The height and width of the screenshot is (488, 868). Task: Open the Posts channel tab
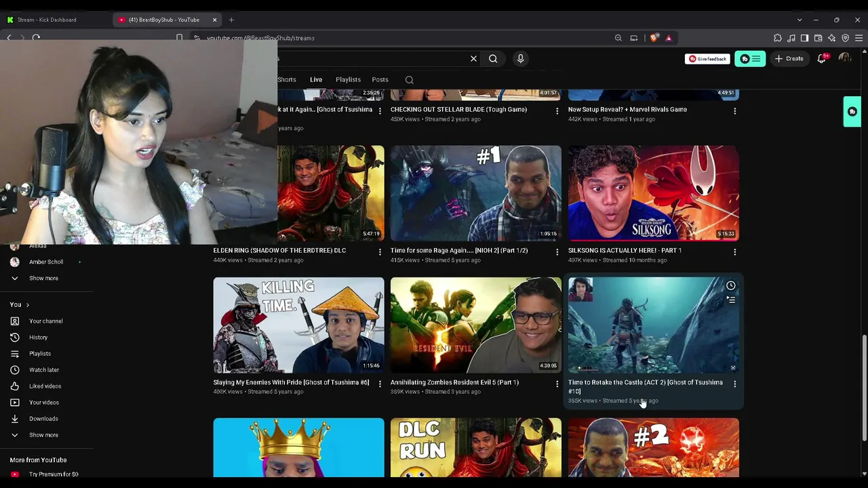point(380,80)
